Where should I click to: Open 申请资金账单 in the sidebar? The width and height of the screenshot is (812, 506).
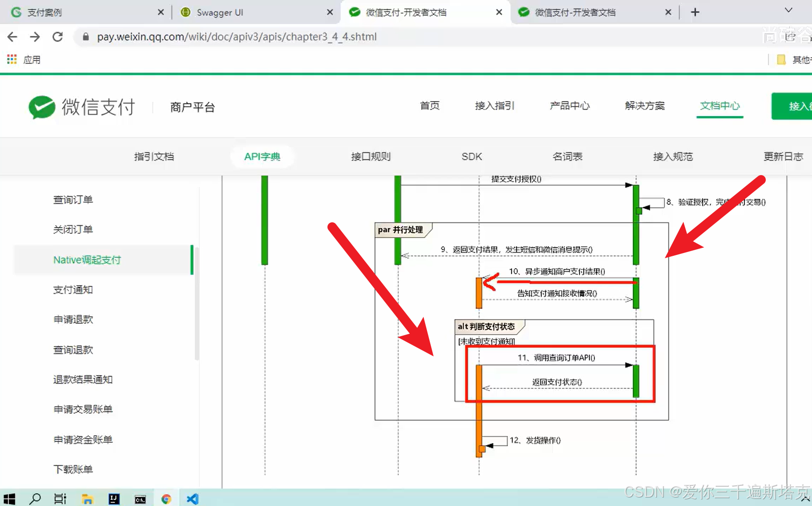(83, 439)
